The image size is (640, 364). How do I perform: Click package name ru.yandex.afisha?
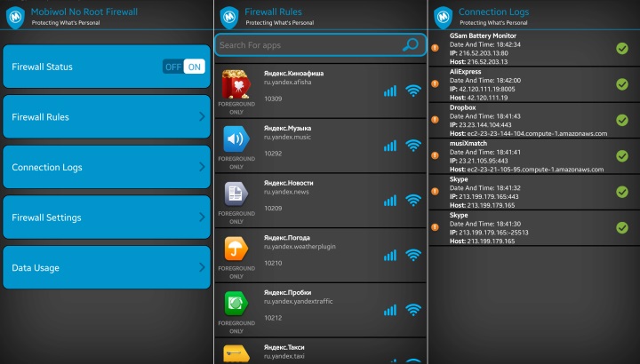tap(287, 83)
